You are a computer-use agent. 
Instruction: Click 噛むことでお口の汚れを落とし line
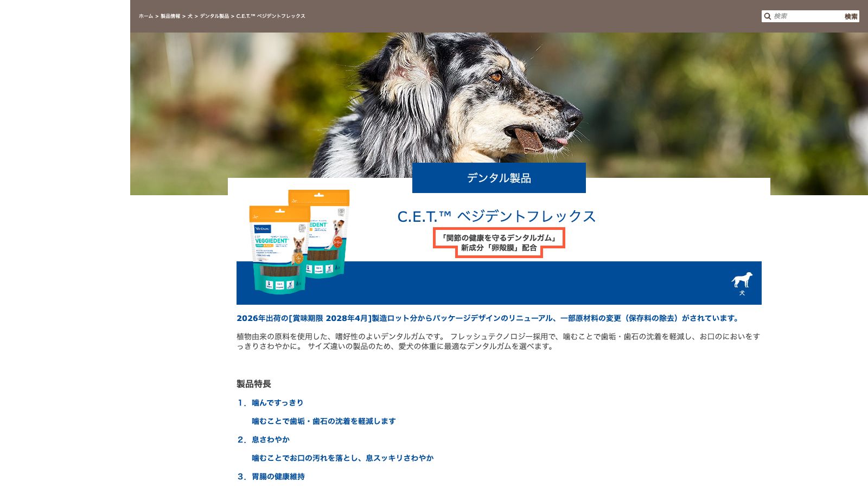pos(342,458)
